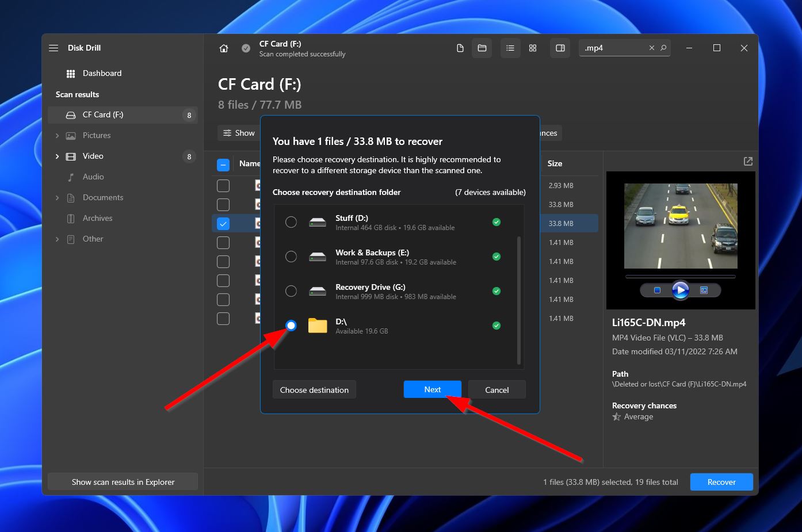Click the preview seek slider bar
Image resolution: width=802 pixels, height=532 pixels.
tap(680, 277)
